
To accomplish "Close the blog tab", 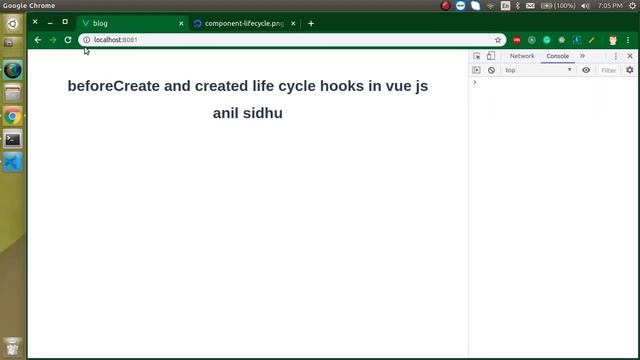I will (x=181, y=24).
